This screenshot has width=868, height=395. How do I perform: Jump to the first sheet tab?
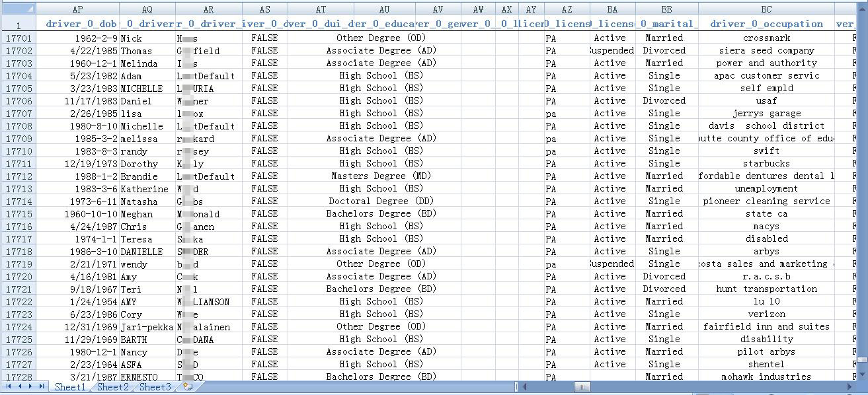tap(9, 387)
